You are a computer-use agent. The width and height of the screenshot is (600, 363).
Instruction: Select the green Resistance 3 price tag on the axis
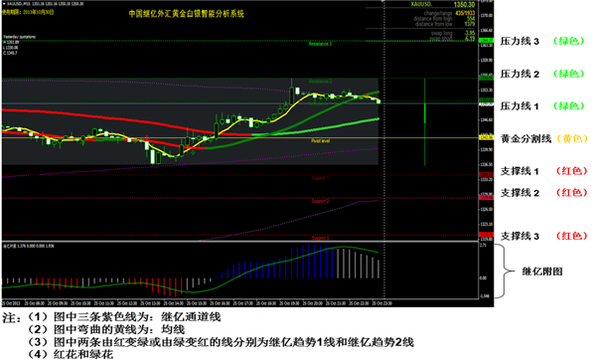(486, 41)
